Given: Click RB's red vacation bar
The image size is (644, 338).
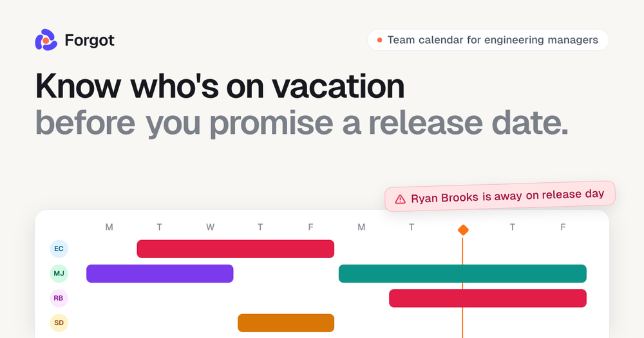Looking at the screenshot, I should pyautogui.click(x=488, y=298).
